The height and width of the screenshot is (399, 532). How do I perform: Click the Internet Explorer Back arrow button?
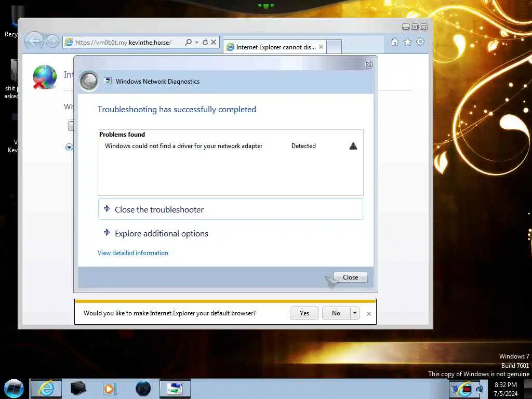click(x=34, y=41)
